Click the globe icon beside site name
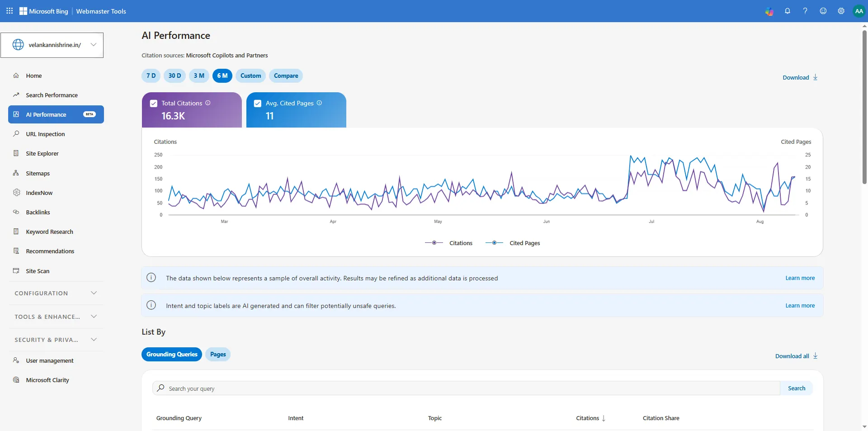 click(18, 45)
